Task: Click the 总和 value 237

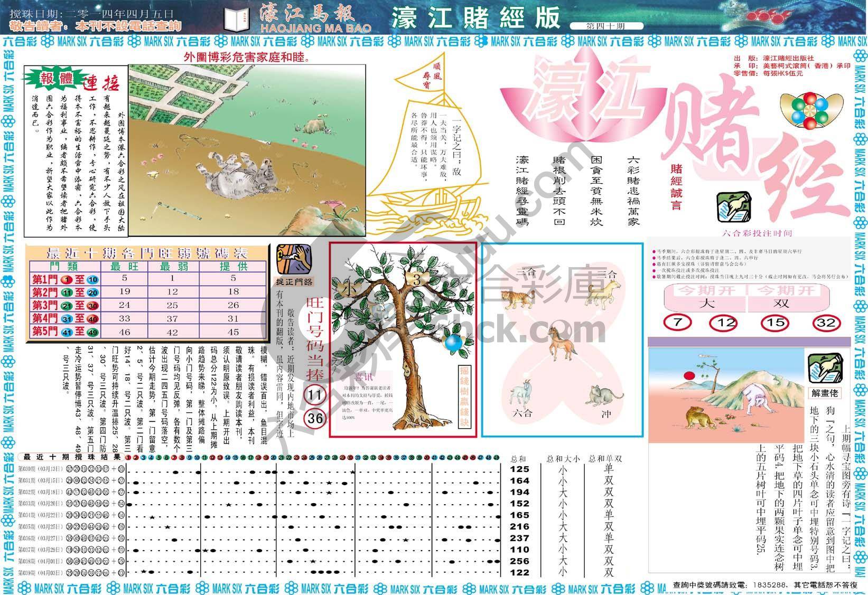Action: click(x=519, y=538)
